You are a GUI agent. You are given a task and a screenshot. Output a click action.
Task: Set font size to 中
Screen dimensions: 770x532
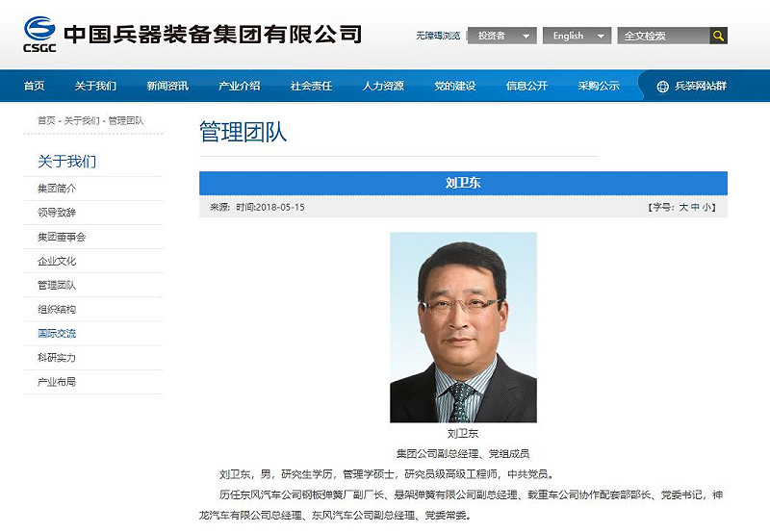(x=695, y=208)
